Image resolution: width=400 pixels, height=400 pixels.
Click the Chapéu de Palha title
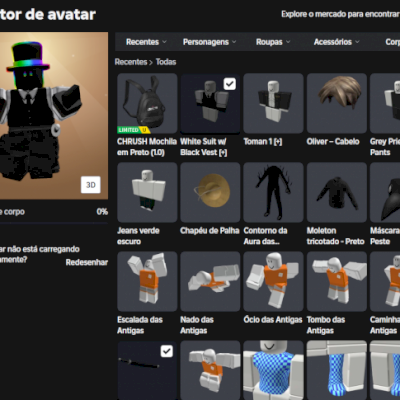click(210, 231)
